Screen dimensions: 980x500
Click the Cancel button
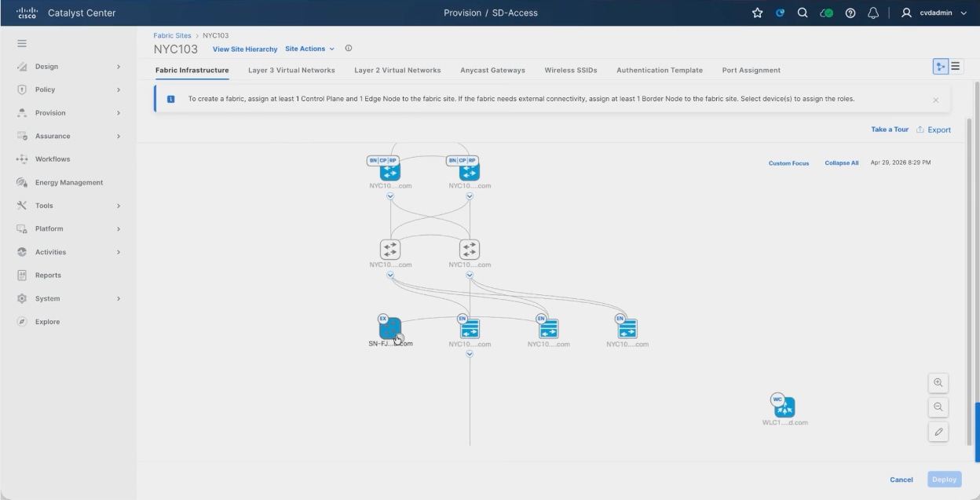901,480
